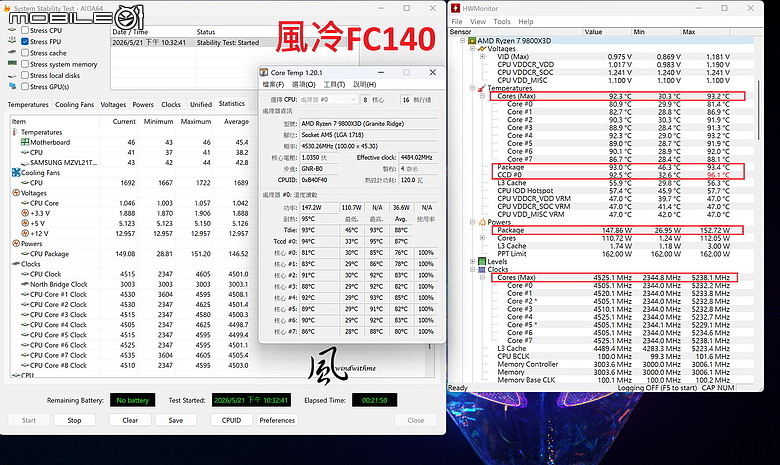Click the Powers flame icon in HWMonitor
Viewport: 780px width, 465px height.
tap(482, 222)
